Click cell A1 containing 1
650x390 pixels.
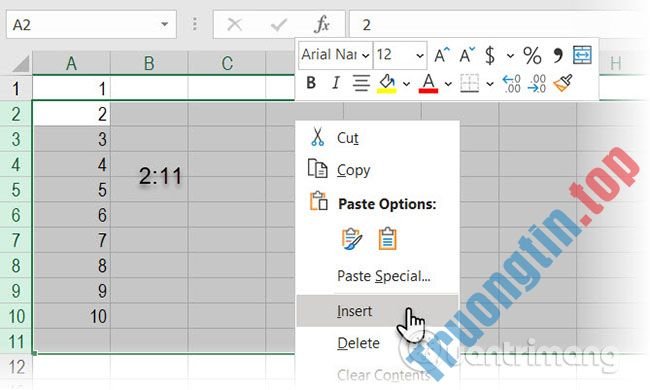tap(71, 88)
